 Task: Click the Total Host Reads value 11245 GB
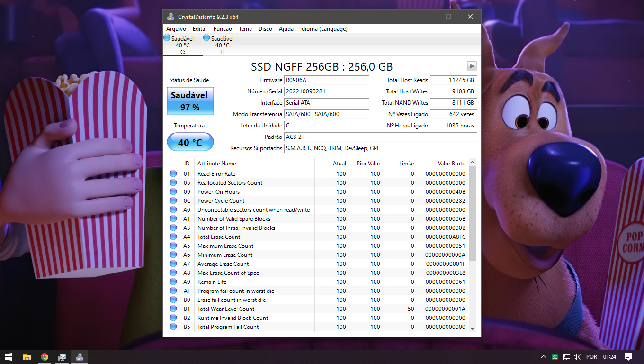453,80
